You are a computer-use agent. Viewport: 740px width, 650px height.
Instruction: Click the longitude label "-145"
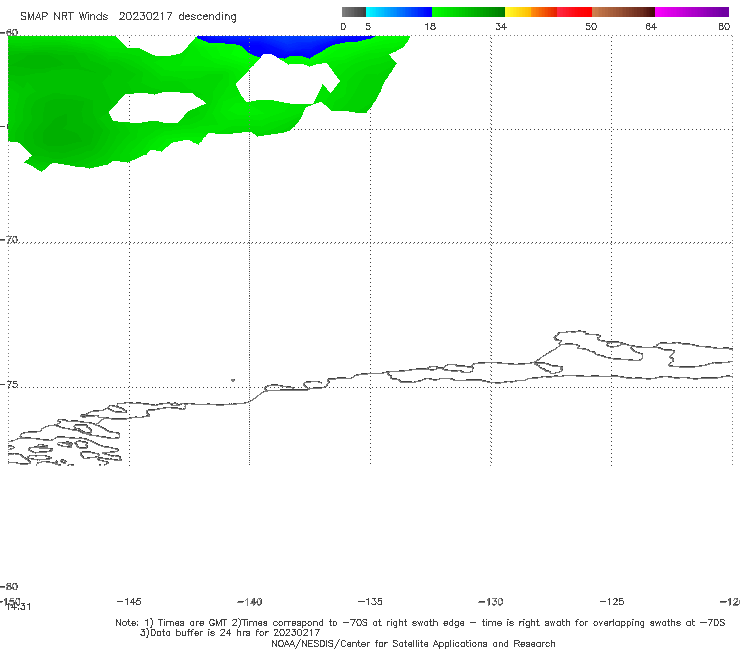(129, 601)
